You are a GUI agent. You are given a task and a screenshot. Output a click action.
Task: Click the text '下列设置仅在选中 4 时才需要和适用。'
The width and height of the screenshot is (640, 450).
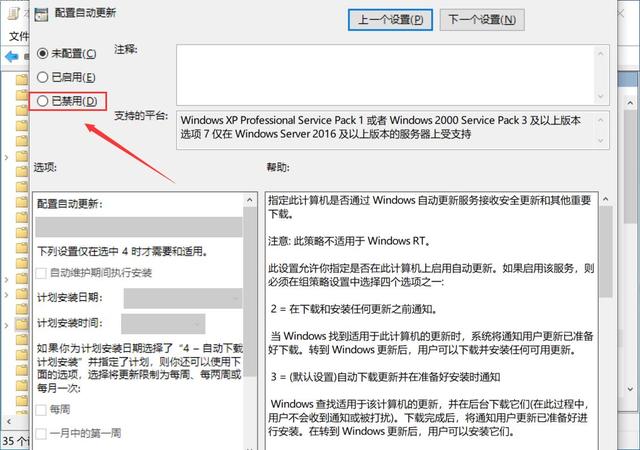123,251
